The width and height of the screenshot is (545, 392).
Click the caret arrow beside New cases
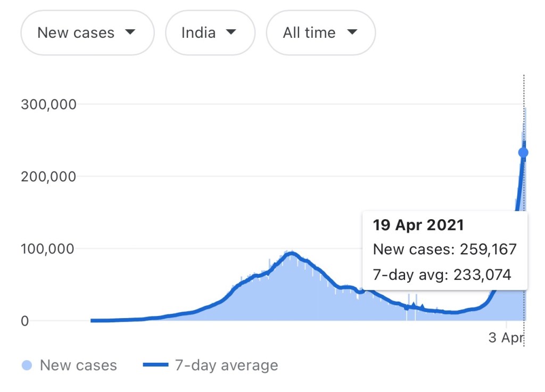click(x=130, y=32)
